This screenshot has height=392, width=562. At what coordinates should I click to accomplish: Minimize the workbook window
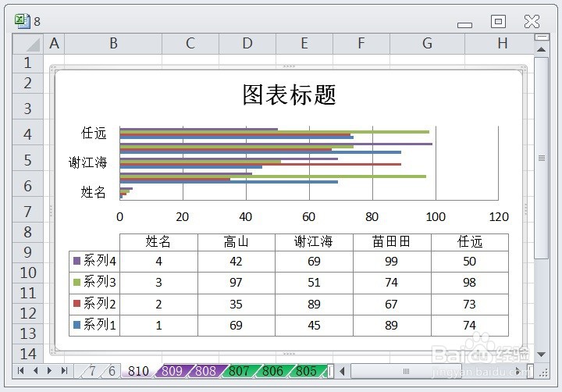(465, 25)
